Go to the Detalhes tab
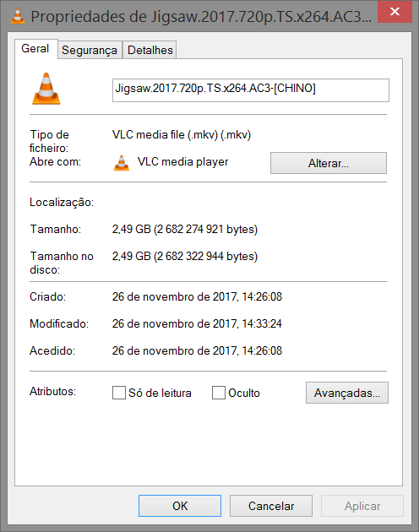The image size is (419, 532). click(150, 50)
